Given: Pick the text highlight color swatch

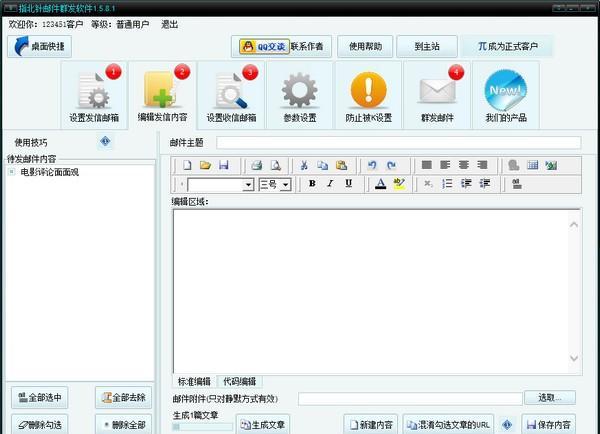Looking at the screenshot, I should click(x=399, y=184).
